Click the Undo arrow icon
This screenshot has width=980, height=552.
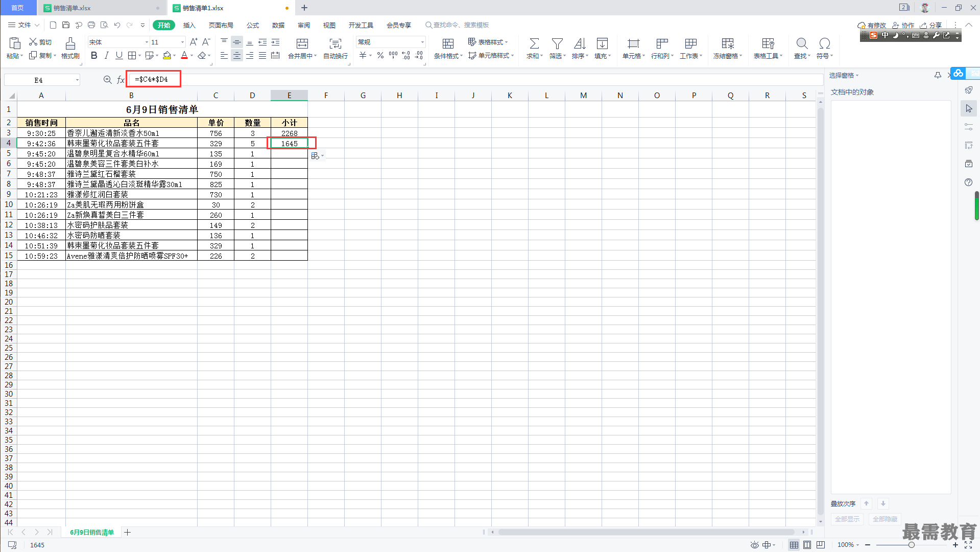point(117,25)
